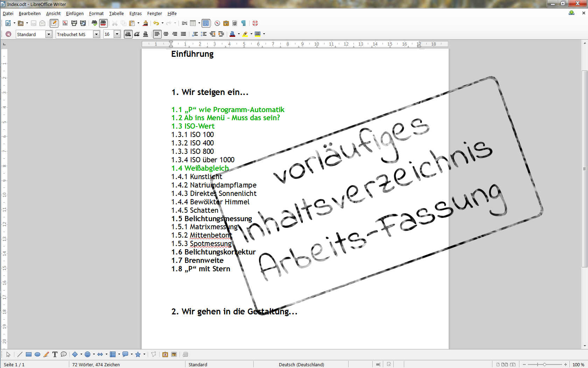Open the Paste options dropdown arrow
Screen dimensions: 588x368
coord(138,23)
